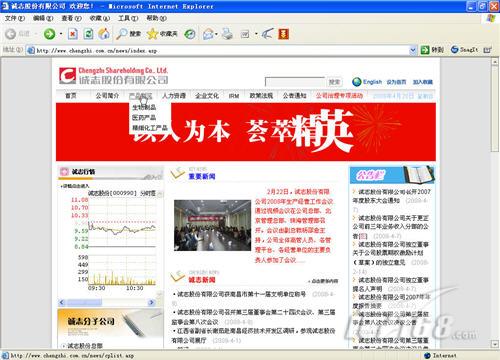
Task: Choose 精细化工产品 from the dropdown menu
Action: point(150,128)
